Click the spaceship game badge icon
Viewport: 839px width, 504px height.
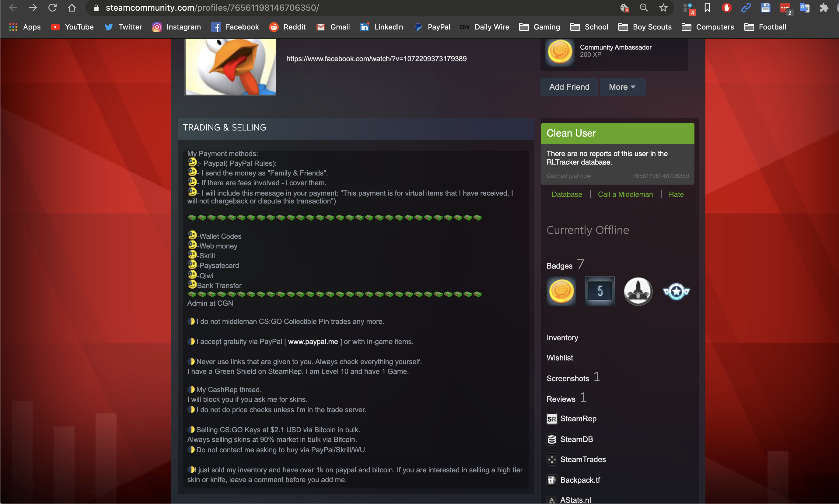pos(638,291)
